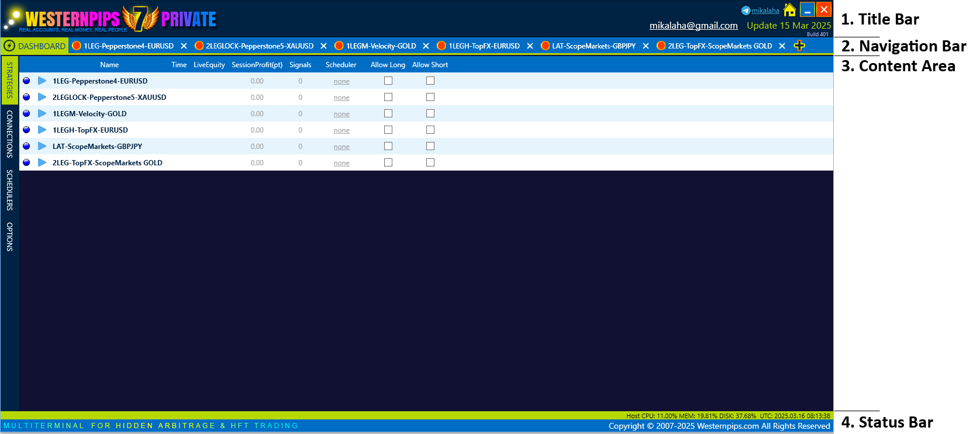Start the 1LEG-Pepperstone4-EURUSD strategy play arrow
Screen dimensions: 980x434
click(x=42, y=81)
